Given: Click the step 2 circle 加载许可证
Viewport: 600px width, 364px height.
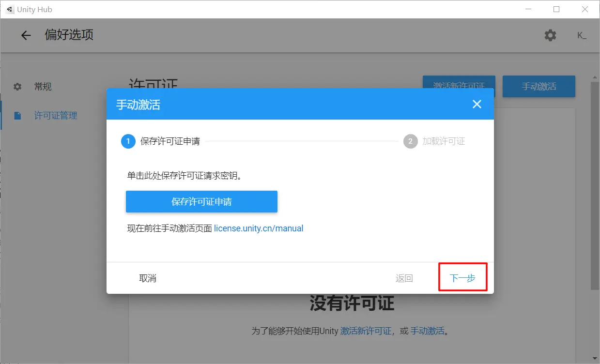Looking at the screenshot, I should coord(410,141).
